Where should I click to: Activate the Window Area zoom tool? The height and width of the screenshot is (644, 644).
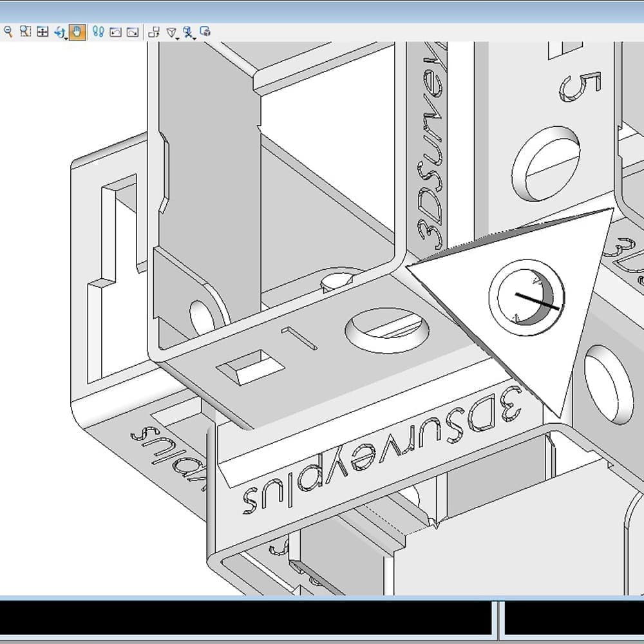pos(26,32)
